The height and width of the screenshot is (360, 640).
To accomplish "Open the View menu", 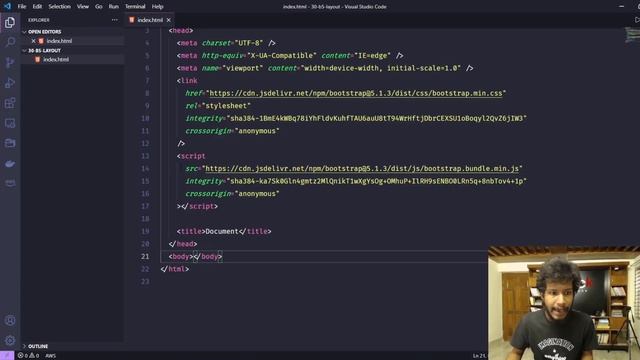I will [83, 7].
